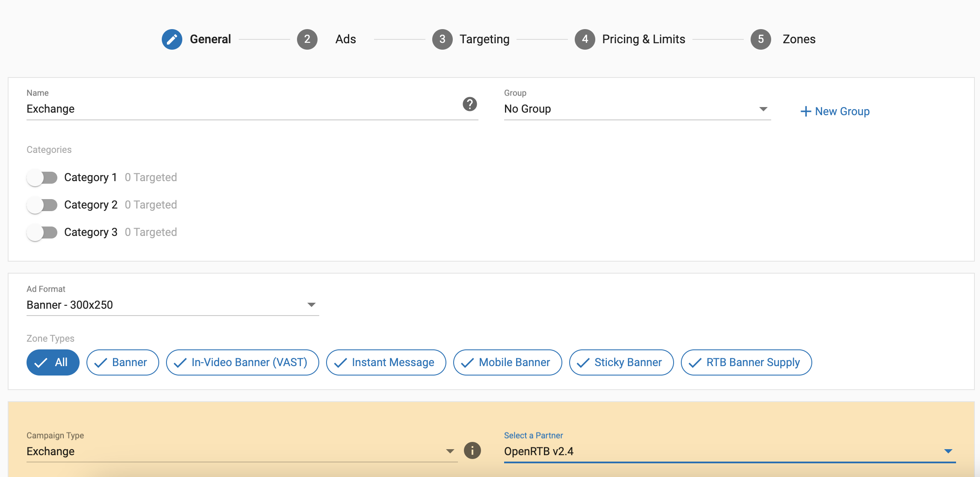Toggle the Category 3 switch

point(42,233)
